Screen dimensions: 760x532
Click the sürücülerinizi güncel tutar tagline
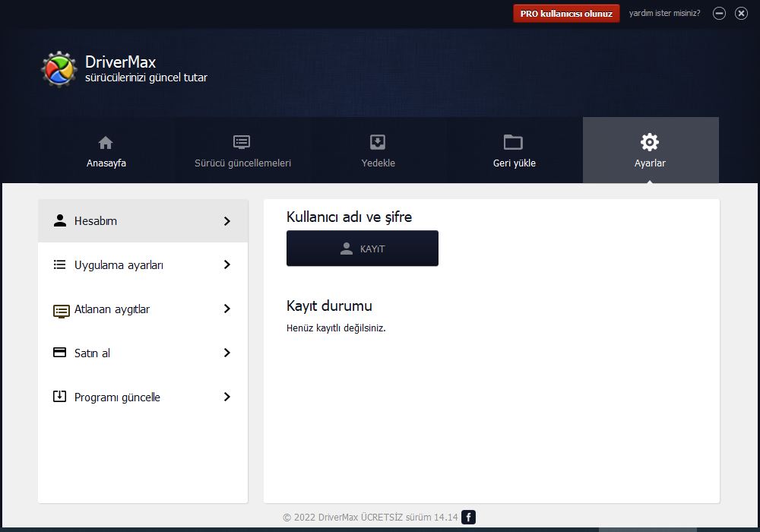[x=146, y=78]
